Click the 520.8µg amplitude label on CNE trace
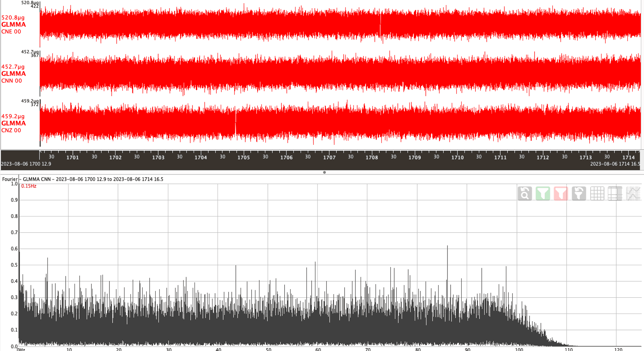This screenshot has width=644, height=351. [13, 18]
